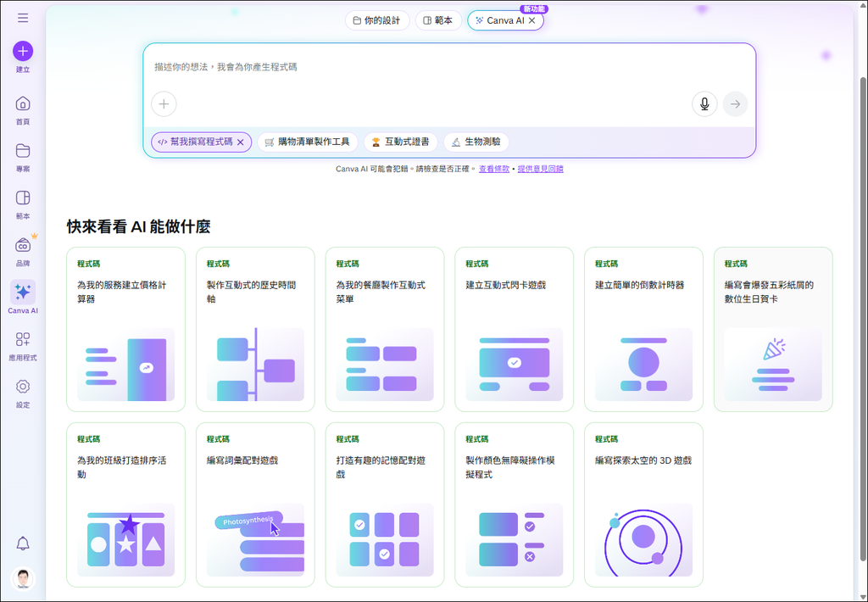Image resolution: width=868 pixels, height=602 pixels.
Task: Open 編寫探索太空的 3D 遊戲 card
Action: 644,505
